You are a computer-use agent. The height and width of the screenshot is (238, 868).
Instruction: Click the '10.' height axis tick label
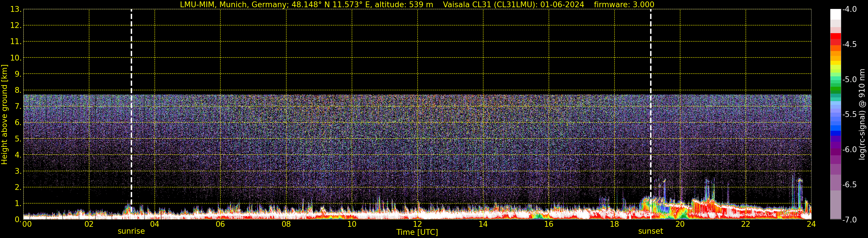[16, 58]
